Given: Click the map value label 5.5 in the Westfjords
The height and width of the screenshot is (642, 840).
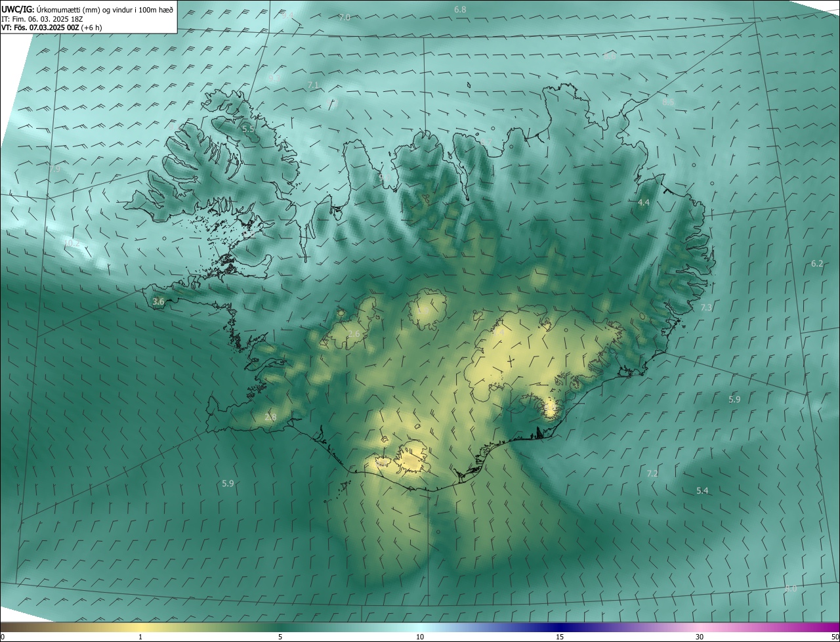Looking at the screenshot, I should pos(248,129).
